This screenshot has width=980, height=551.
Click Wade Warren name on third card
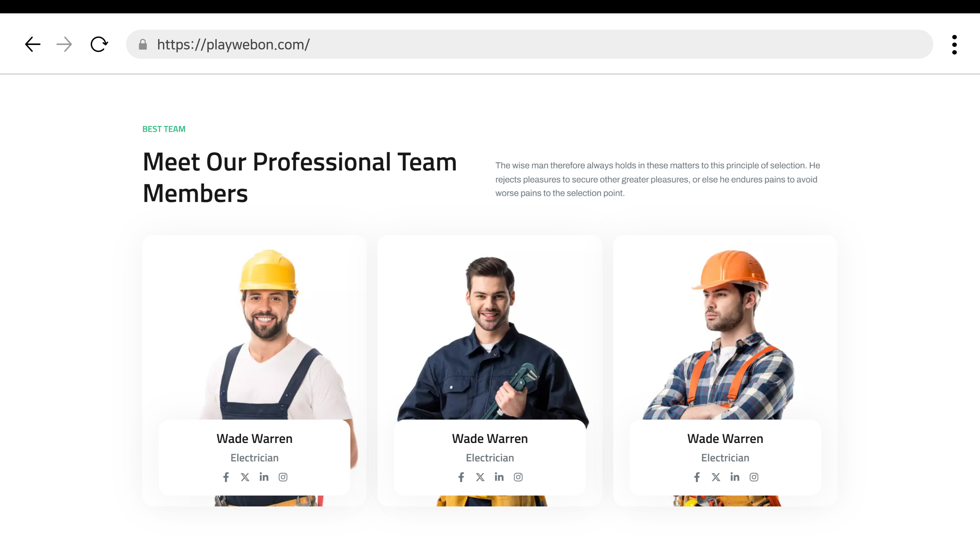725,438
